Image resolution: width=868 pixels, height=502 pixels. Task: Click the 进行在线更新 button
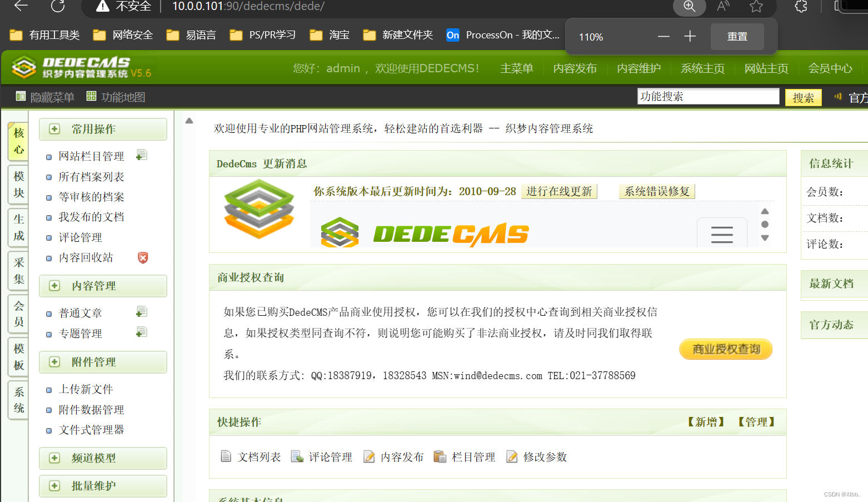coord(559,191)
